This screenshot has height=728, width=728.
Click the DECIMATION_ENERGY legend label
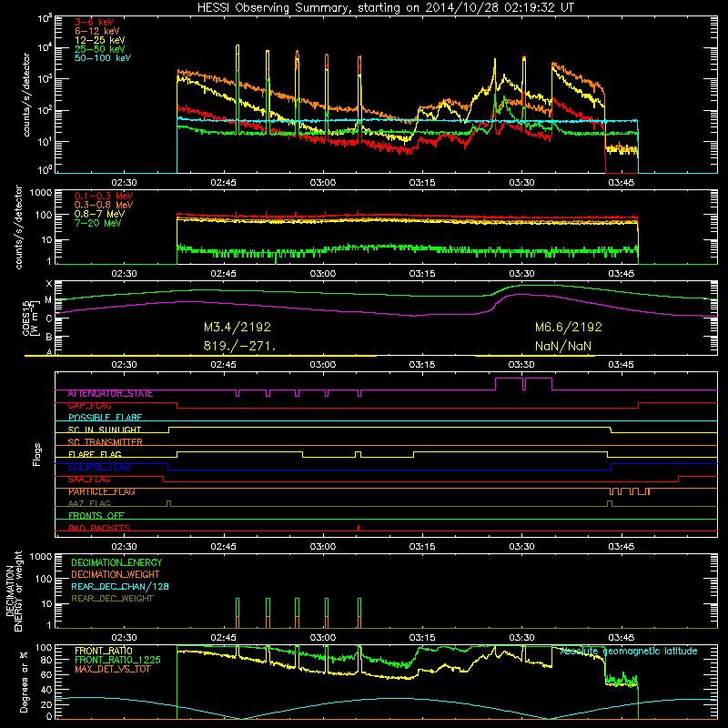click(x=116, y=562)
